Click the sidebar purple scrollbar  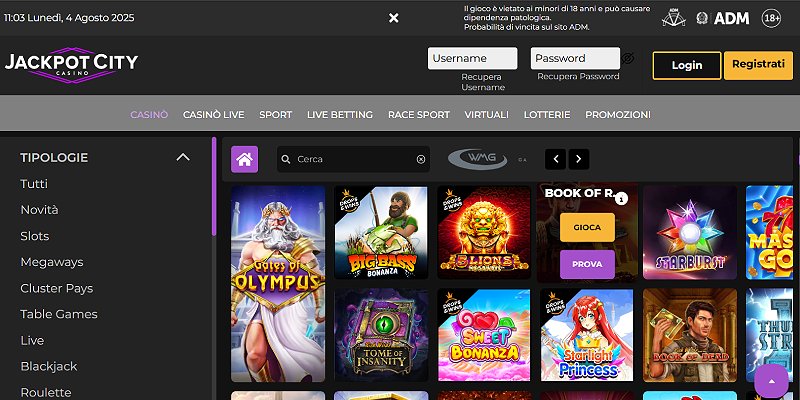tap(214, 186)
